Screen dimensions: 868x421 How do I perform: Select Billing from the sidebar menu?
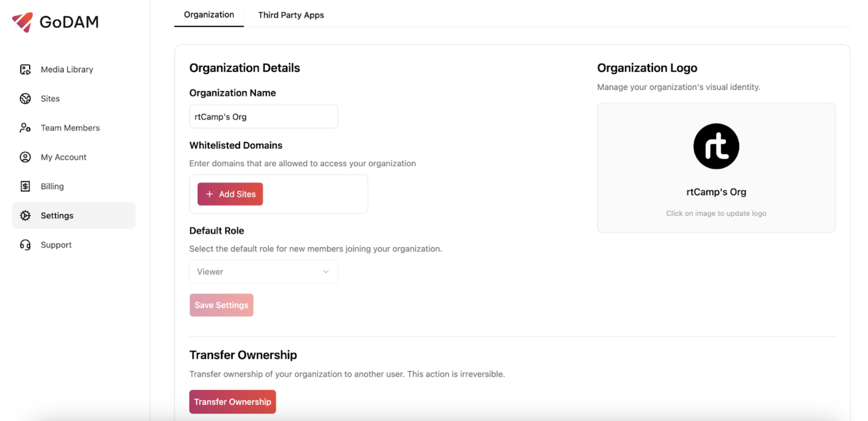(x=52, y=186)
